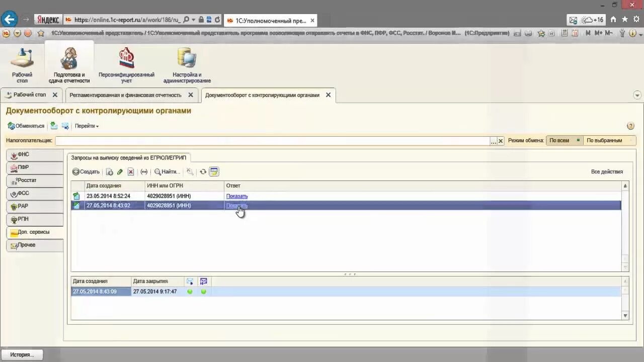The image size is (644, 362).
Task: Click the receive-messages icon next to Обменяться
Action: tap(54, 126)
